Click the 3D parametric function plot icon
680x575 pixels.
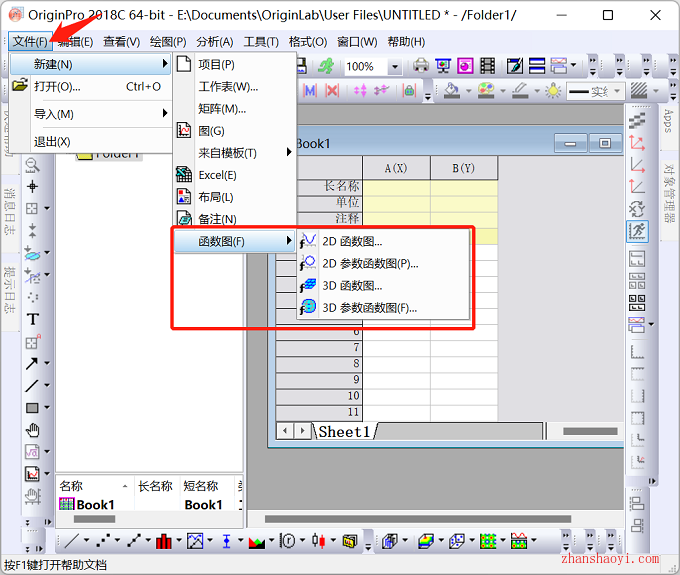tap(308, 307)
